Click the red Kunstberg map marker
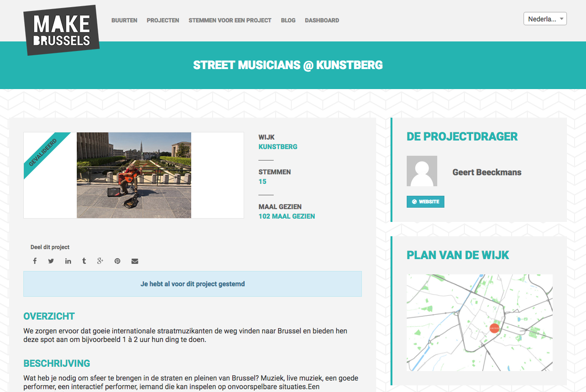This screenshot has height=392, width=586. [494, 328]
